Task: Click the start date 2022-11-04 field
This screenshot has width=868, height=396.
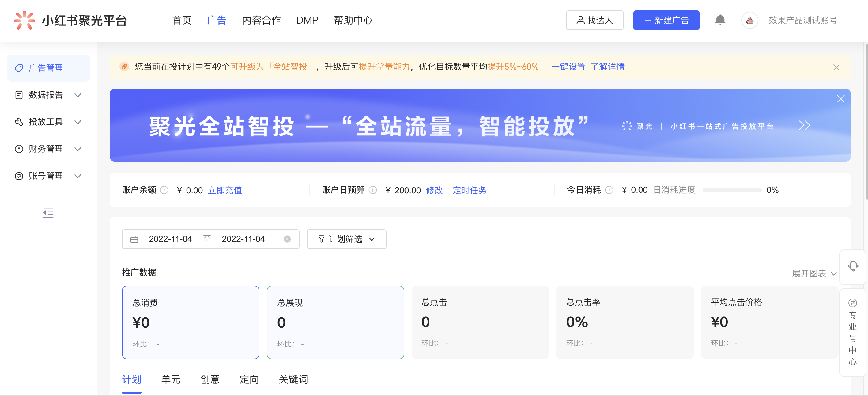Action: (170, 239)
